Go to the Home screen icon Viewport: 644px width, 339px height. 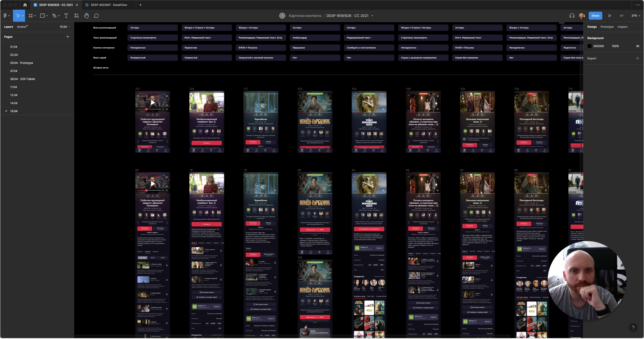[25, 5]
